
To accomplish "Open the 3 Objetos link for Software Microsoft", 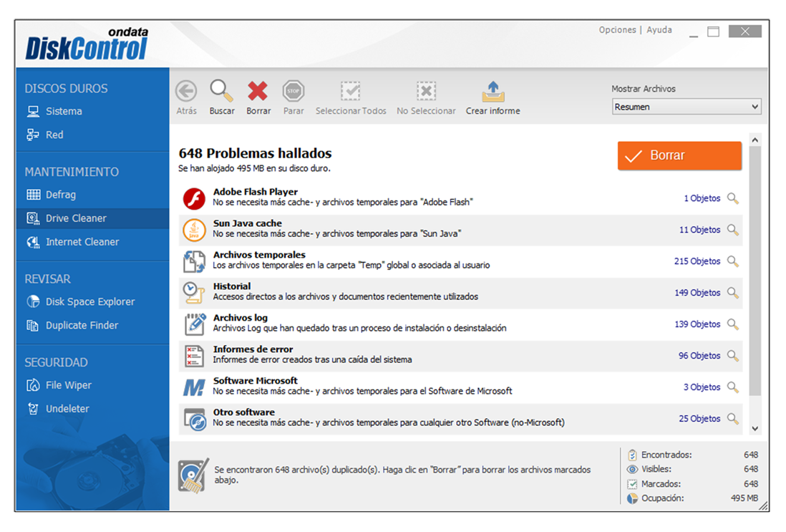I will (x=702, y=387).
